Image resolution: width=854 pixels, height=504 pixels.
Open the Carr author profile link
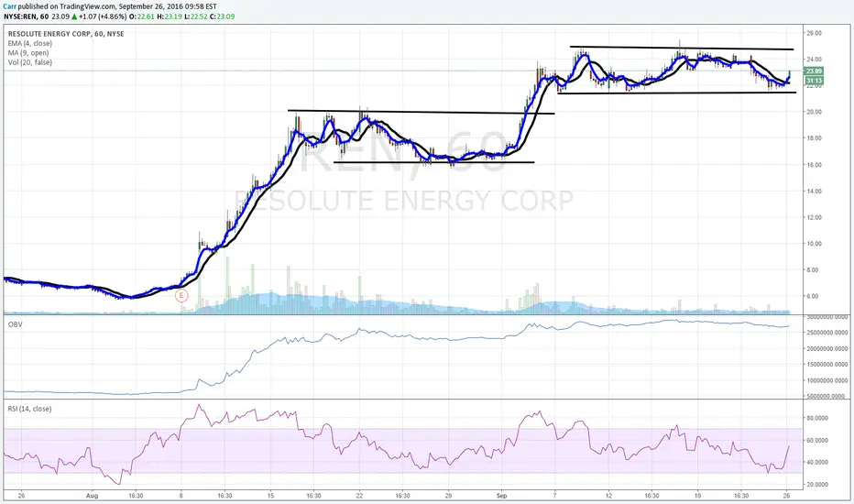pyautogui.click(x=9, y=6)
